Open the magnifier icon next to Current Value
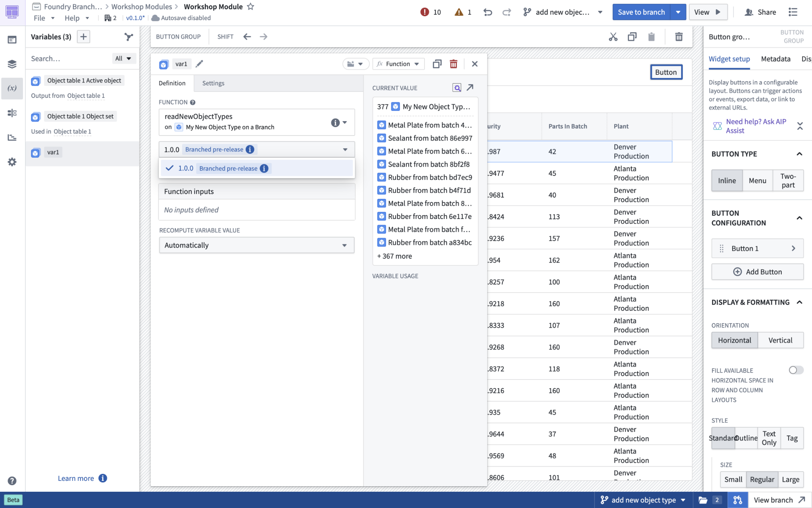The image size is (812, 508). pos(457,87)
